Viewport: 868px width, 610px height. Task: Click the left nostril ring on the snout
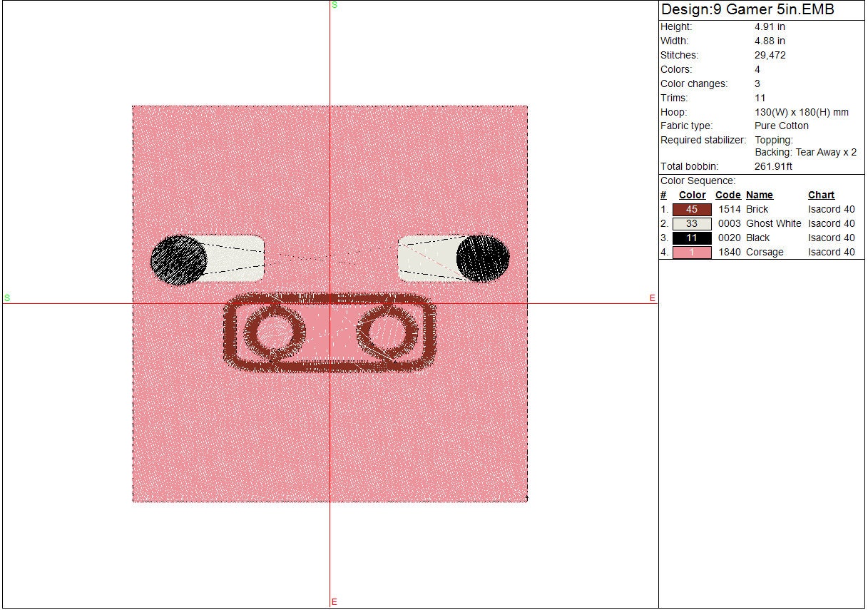[x=271, y=332]
